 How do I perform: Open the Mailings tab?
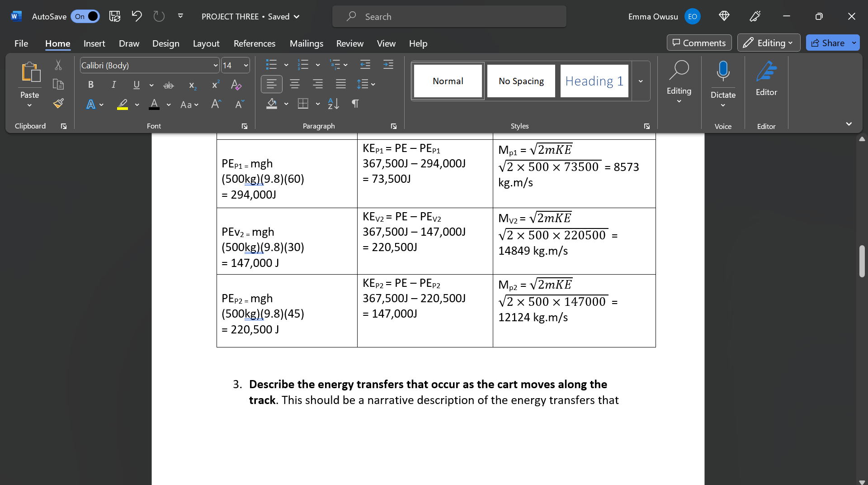click(307, 43)
